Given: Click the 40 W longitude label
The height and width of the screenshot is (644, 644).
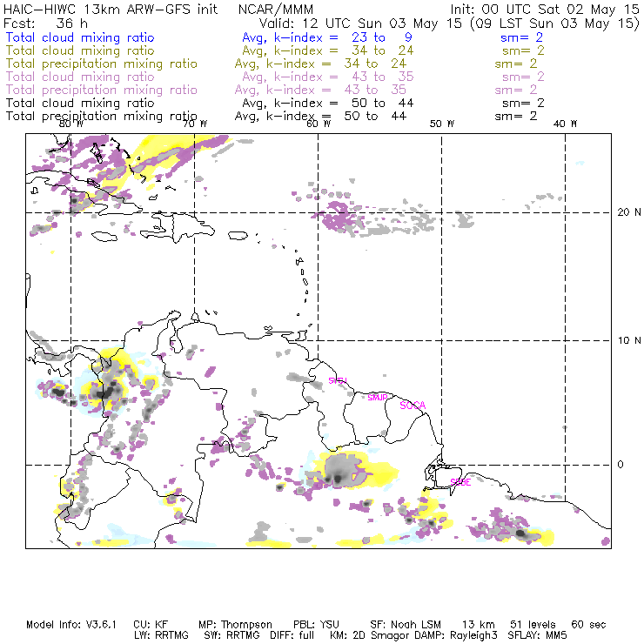Looking at the screenshot, I should point(565,124).
